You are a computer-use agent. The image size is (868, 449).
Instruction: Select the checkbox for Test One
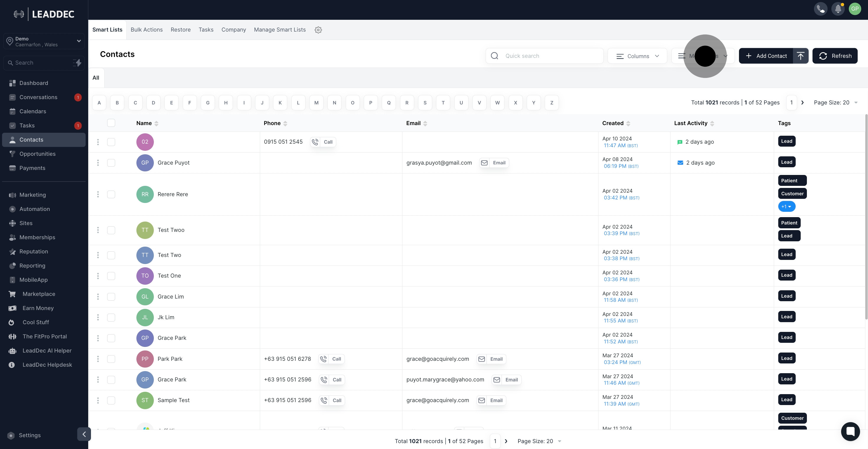tap(111, 276)
